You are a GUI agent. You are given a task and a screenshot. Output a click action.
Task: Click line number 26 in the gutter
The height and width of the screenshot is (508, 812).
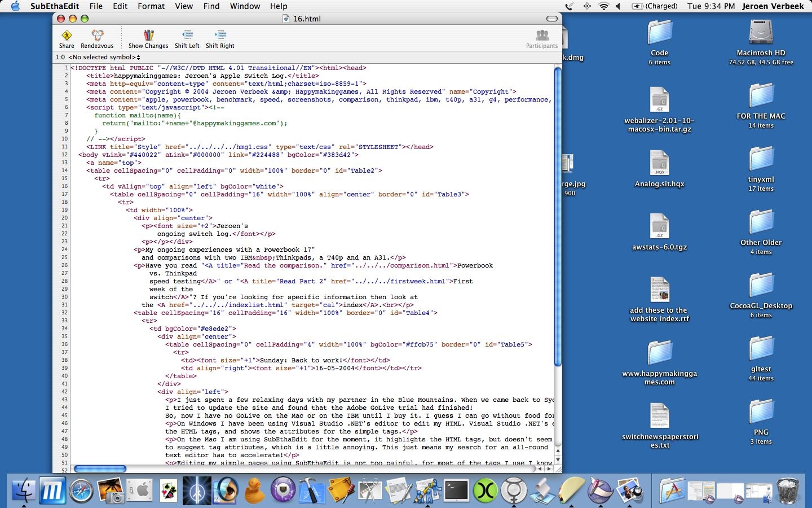[64, 265]
